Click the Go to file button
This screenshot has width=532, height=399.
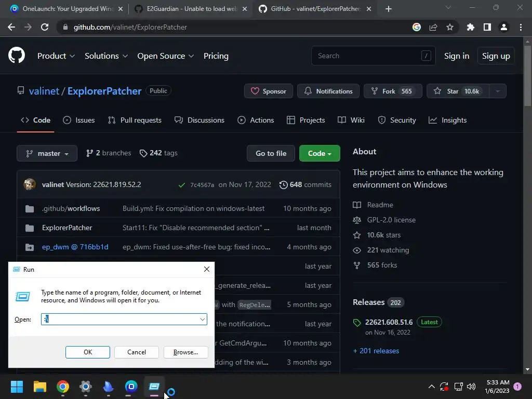click(271, 153)
